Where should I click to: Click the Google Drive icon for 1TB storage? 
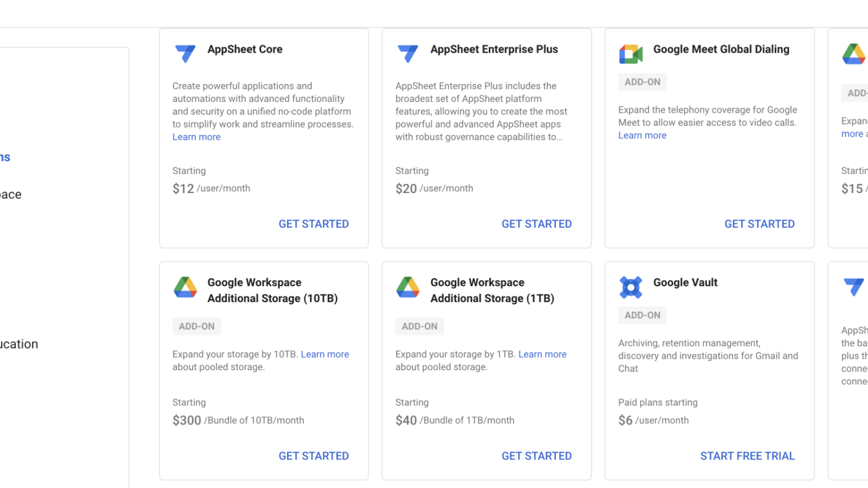[408, 287]
